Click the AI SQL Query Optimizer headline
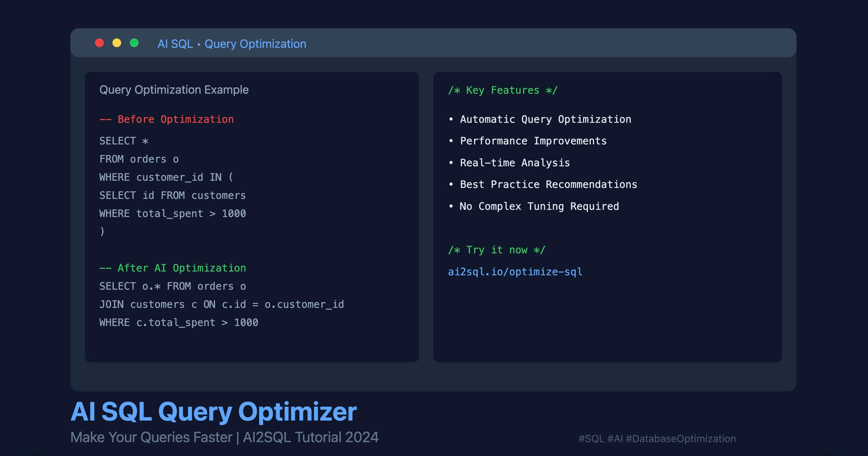The image size is (868, 456). coord(213,412)
